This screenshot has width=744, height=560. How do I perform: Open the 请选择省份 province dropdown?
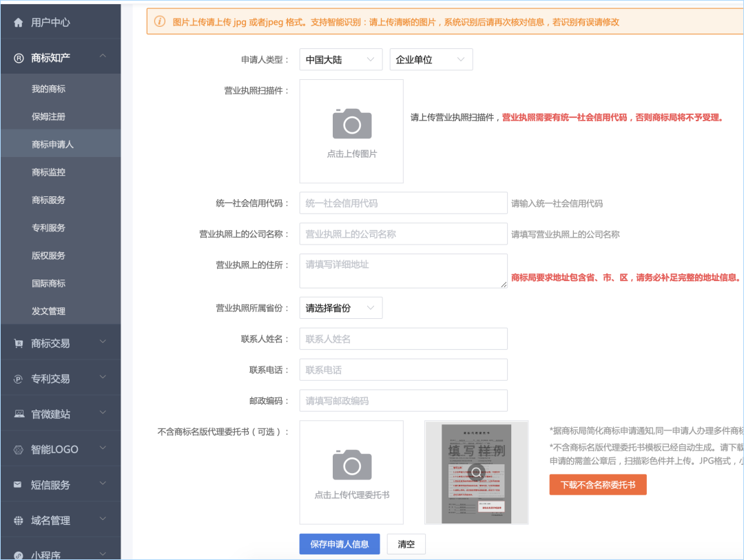click(340, 308)
